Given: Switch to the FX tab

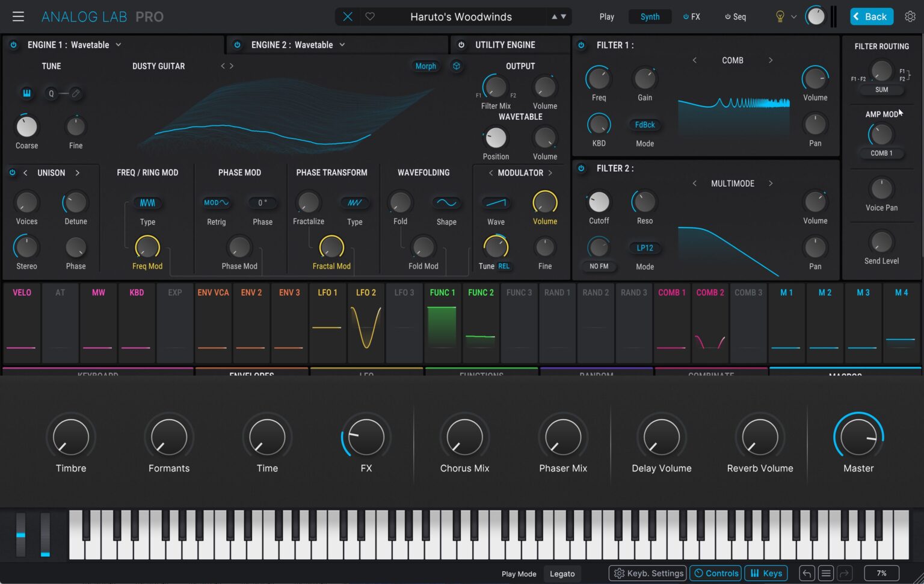Looking at the screenshot, I should [x=691, y=17].
